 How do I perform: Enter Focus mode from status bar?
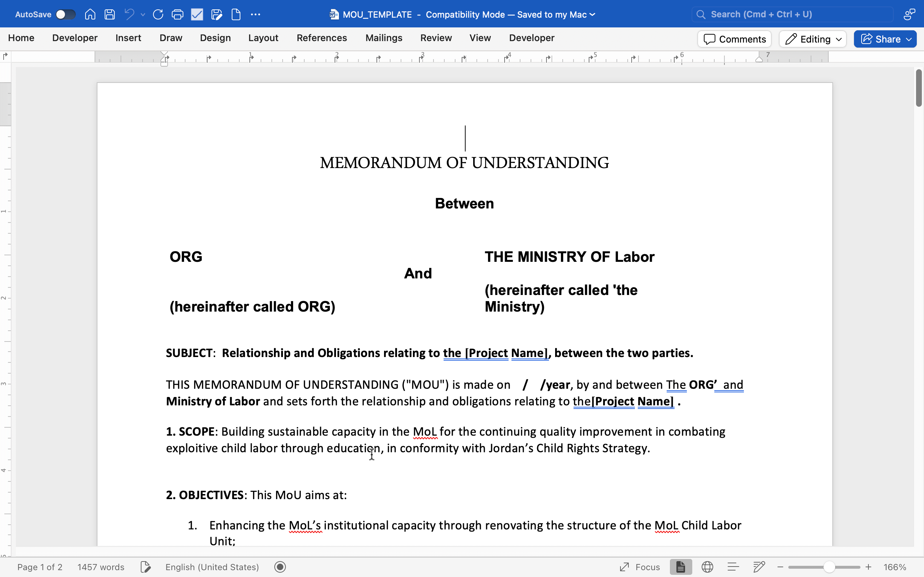click(x=640, y=567)
